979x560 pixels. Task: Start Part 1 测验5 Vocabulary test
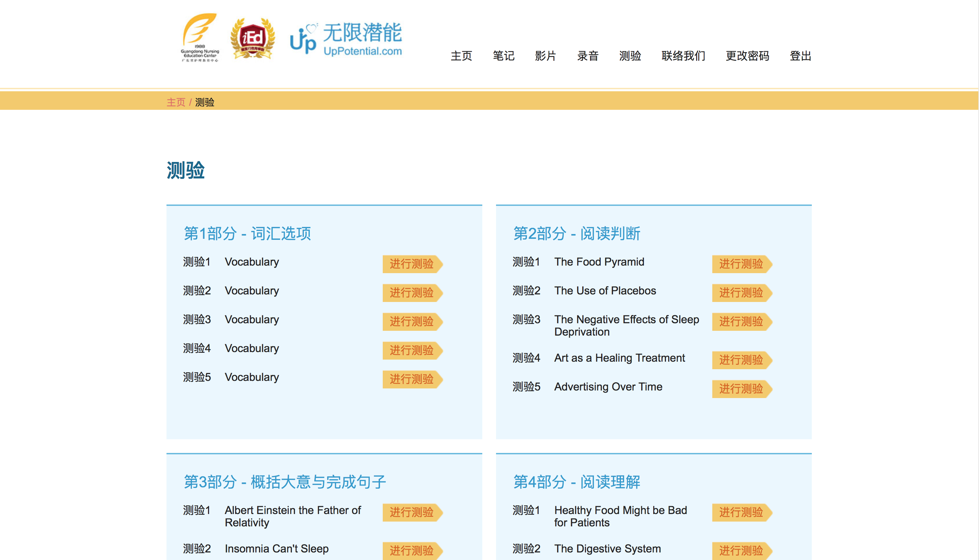412,379
